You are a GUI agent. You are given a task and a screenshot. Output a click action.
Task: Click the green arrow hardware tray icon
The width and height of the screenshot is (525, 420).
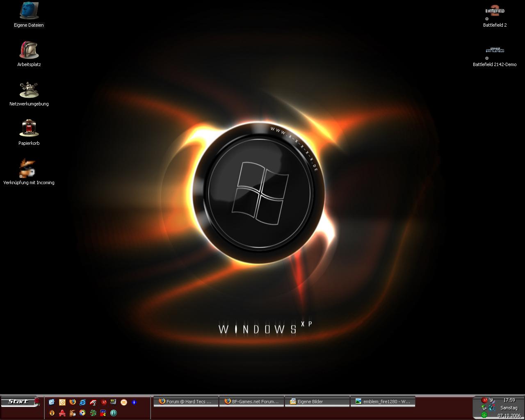coord(484,408)
